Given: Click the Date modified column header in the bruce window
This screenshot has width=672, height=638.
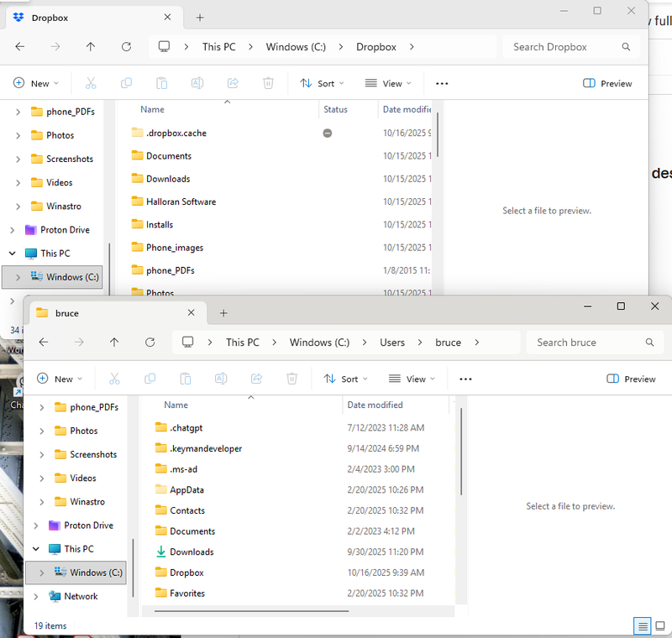Looking at the screenshot, I should pos(375,405).
